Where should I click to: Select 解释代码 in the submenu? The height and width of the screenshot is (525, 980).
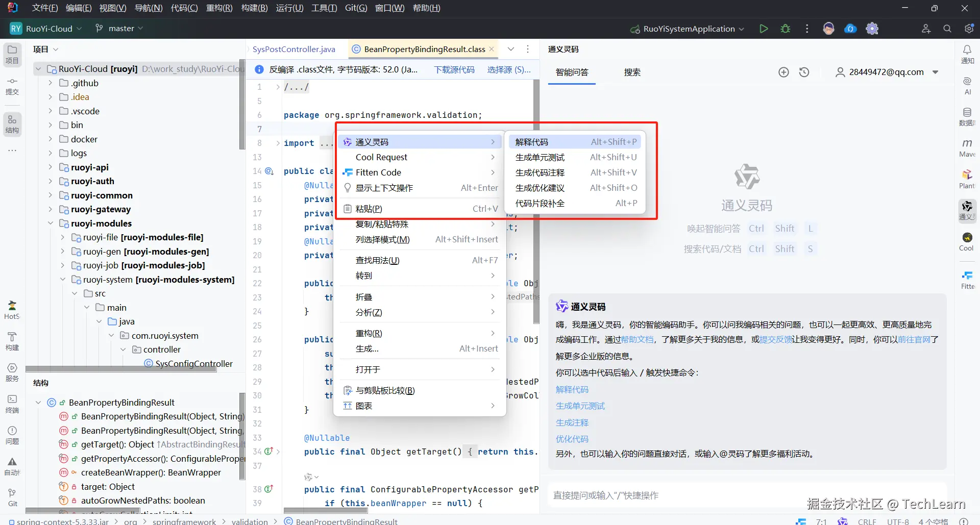click(575, 142)
